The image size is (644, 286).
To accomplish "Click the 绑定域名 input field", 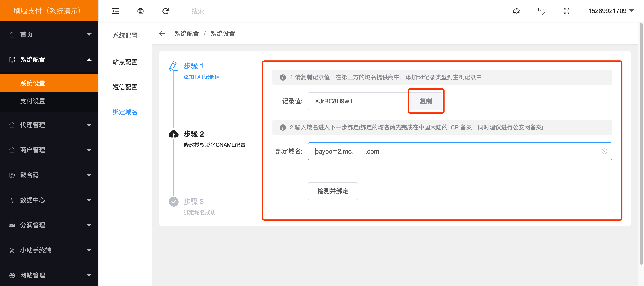I will tap(460, 151).
